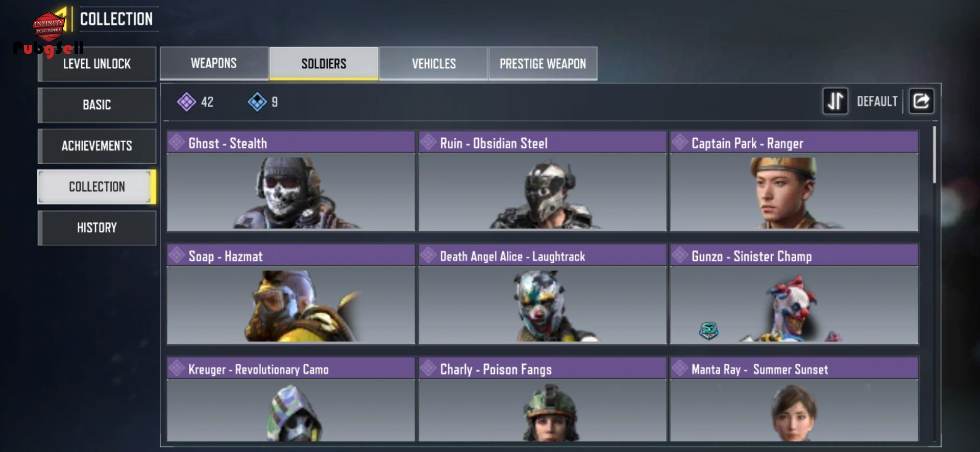The height and width of the screenshot is (452, 980).
Task: Switch to the WEAPONS tab
Action: [214, 63]
